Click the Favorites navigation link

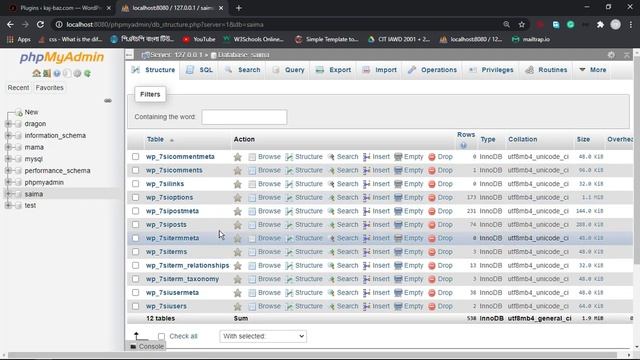(x=49, y=88)
